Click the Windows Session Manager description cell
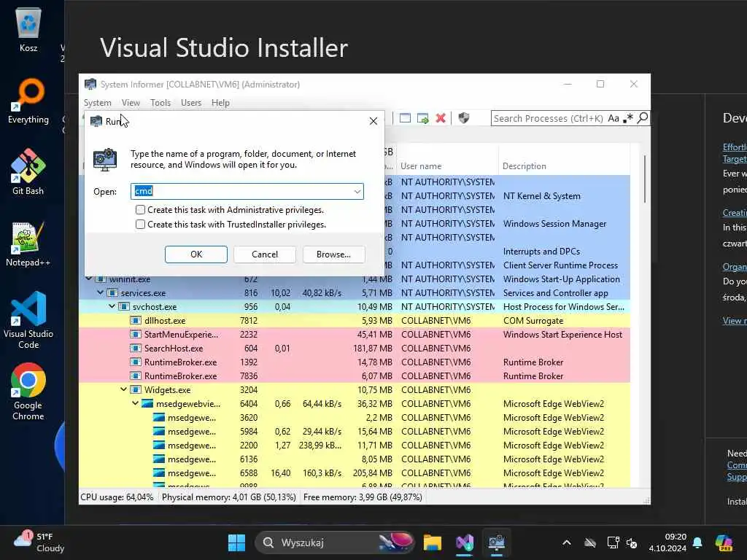747x560 pixels. click(554, 223)
